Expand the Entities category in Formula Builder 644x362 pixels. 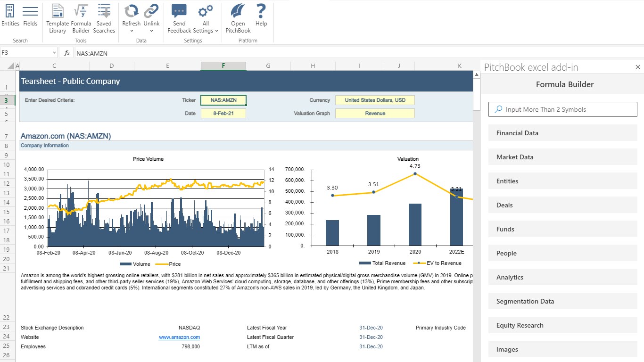[x=562, y=181]
